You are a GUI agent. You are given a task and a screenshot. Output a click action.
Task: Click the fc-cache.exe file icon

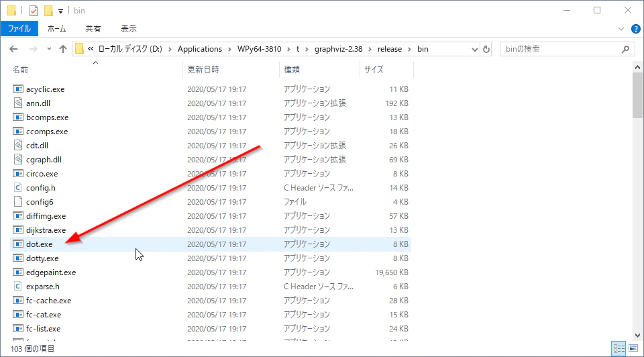(x=17, y=301)
